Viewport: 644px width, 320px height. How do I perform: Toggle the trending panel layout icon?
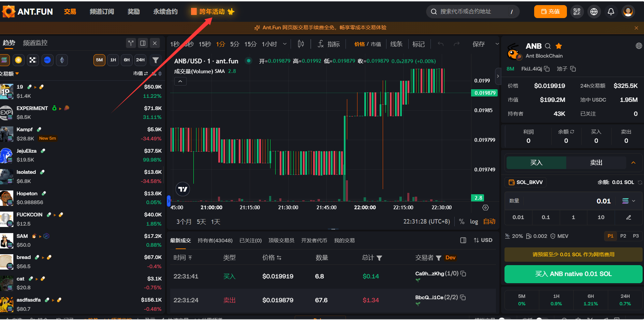[x=143, y=43]
